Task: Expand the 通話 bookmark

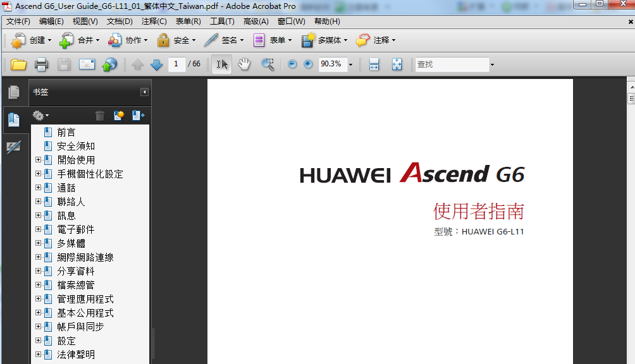Action: point(38,188)
